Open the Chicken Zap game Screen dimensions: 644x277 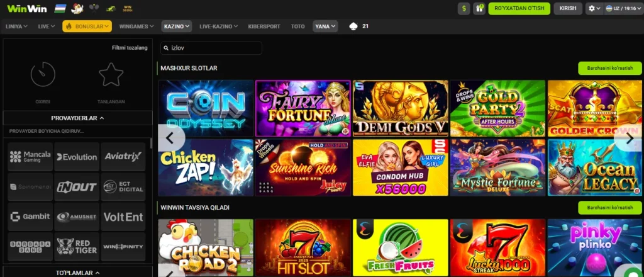tap(206, 167)
